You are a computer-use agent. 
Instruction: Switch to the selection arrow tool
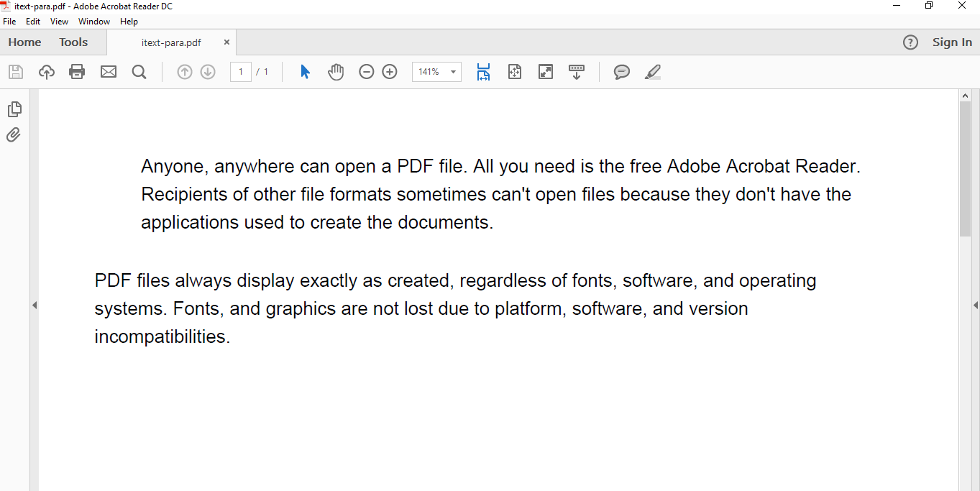[304, 71]
